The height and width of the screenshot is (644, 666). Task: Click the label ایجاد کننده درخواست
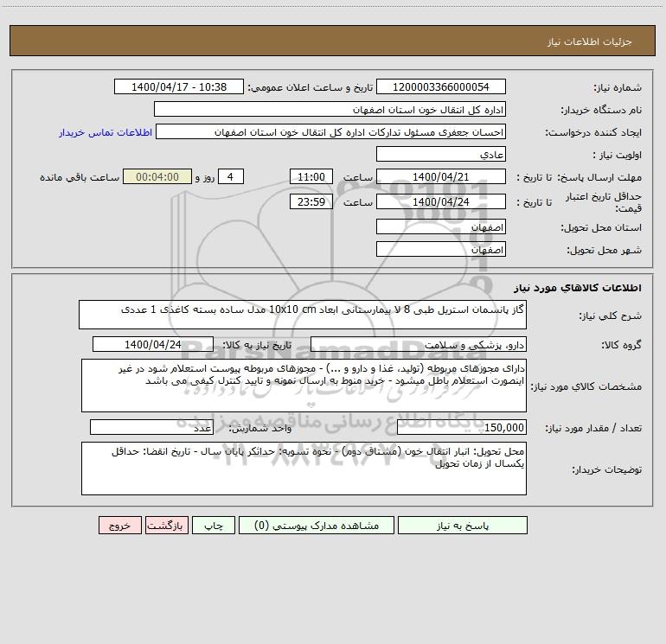[593, 133]
